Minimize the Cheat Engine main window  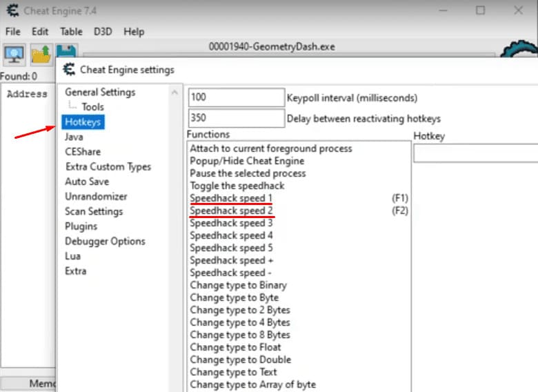444,10
